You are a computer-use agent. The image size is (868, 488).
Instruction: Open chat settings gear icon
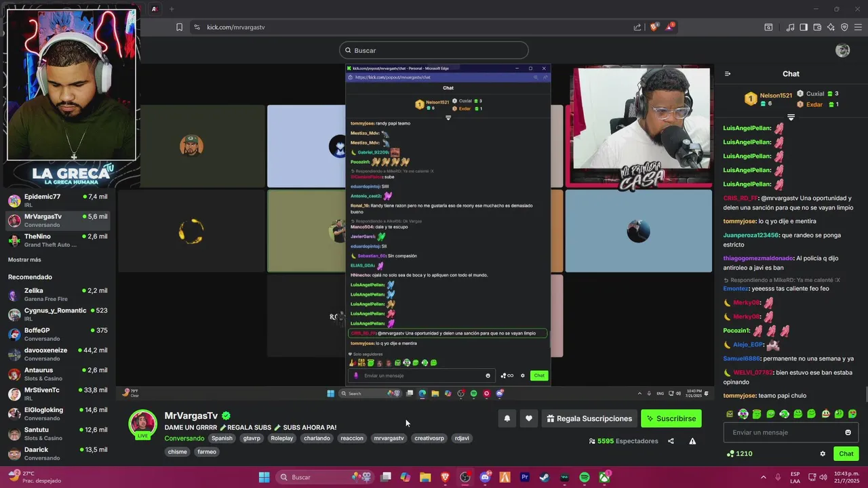click(823, 454)
